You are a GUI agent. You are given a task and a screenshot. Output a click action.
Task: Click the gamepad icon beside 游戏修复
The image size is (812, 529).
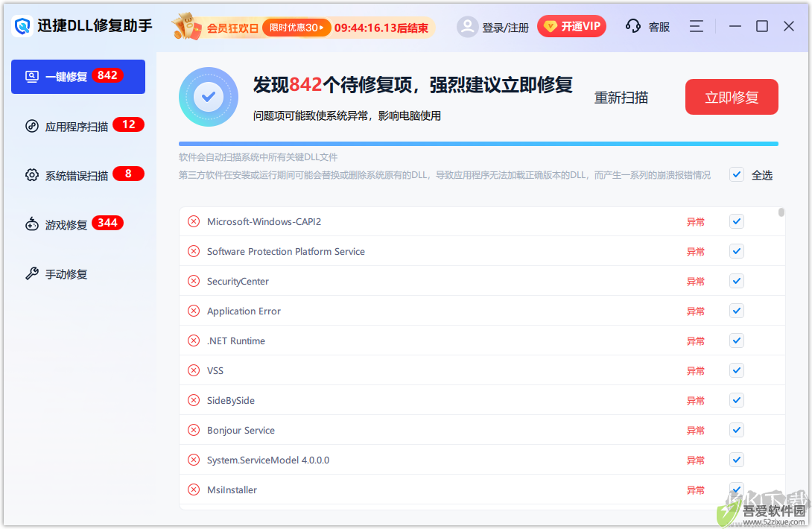pyautogui.click(x=32, y=224)
